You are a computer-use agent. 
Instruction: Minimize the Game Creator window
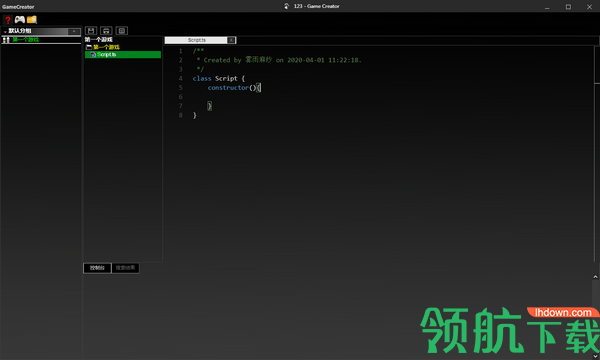tap(547, 7)
